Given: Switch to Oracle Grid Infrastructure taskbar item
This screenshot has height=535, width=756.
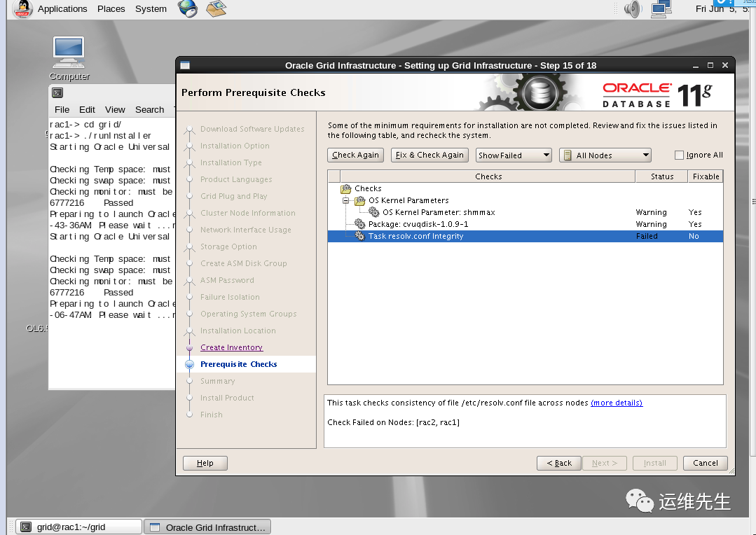Looking at the screenshot, I should 207,527.
